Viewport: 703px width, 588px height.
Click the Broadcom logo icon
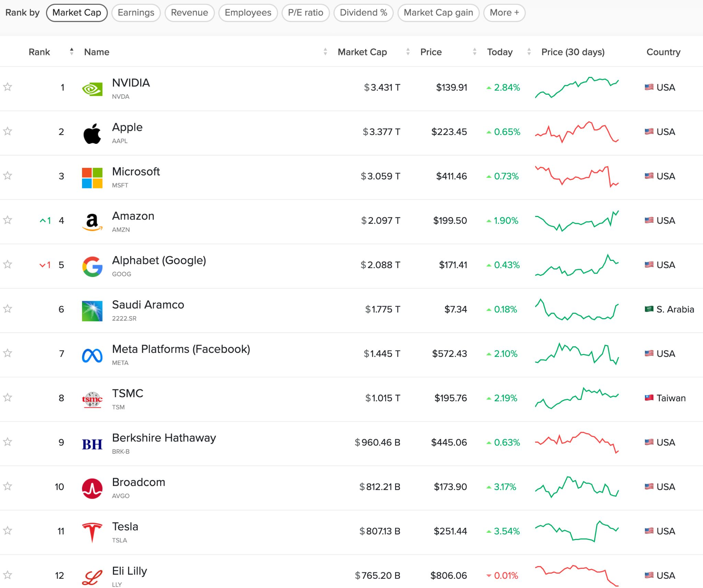(92, 488)
